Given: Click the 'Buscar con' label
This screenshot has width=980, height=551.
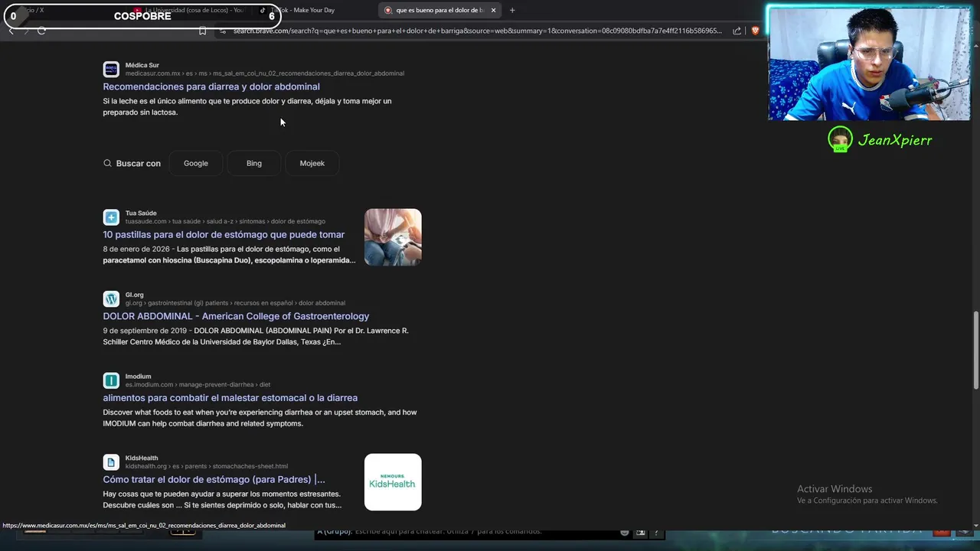Looking at the screenshot, I should tap(139, 163).
